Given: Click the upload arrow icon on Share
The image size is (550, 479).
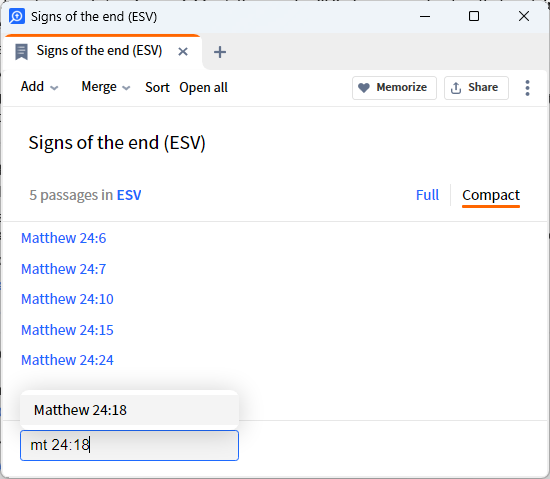Looking at the screenshot, I should tap(456, 88).
